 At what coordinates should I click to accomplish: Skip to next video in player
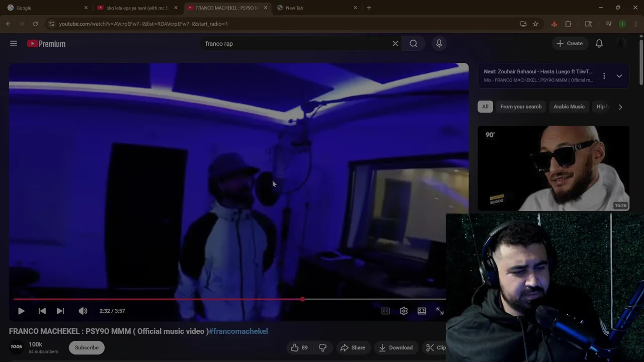[x=60, y=311]
